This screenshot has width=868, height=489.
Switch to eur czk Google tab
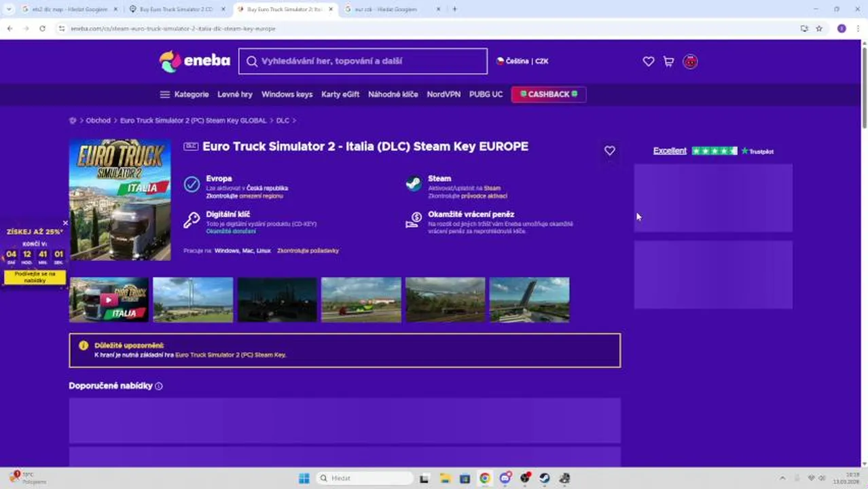[x=392, y=9]
